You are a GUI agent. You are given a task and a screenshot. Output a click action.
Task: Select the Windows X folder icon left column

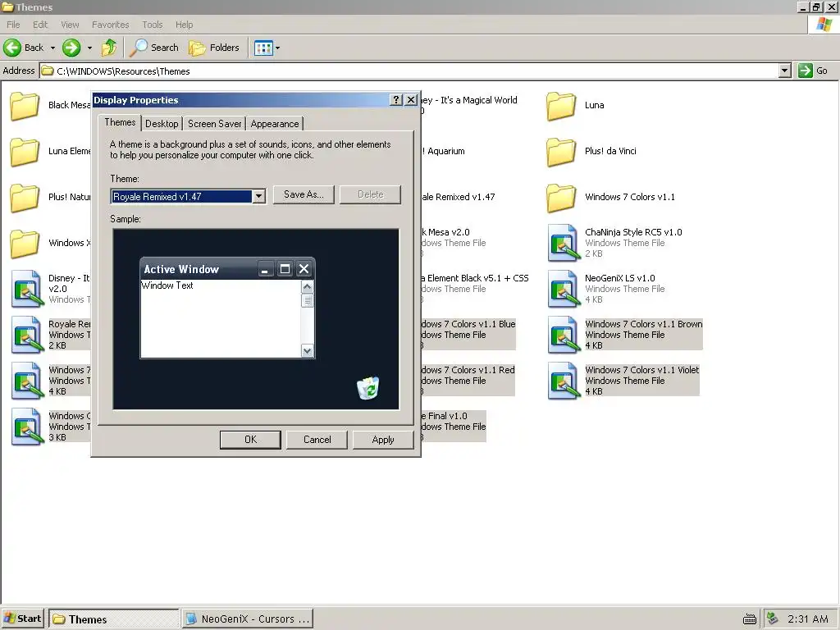click(25, 243)
